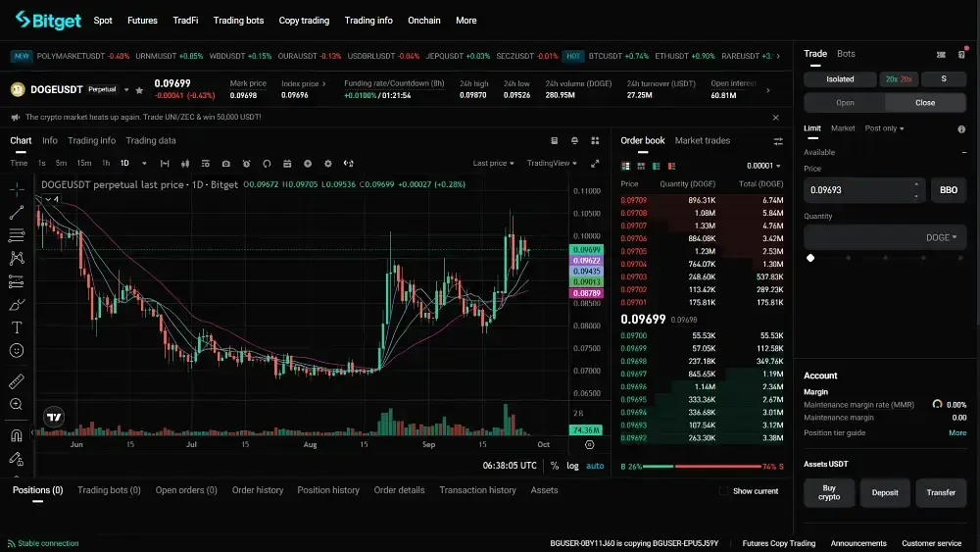Open the position tier guide More link
This screenshot has height=552, width=980.
point(957,432)
